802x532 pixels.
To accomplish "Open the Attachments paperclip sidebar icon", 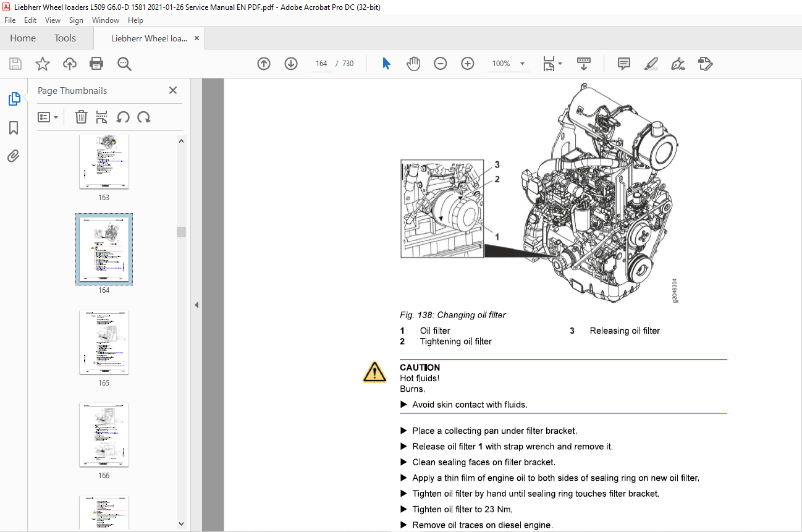I will click(x=14, y=156).
